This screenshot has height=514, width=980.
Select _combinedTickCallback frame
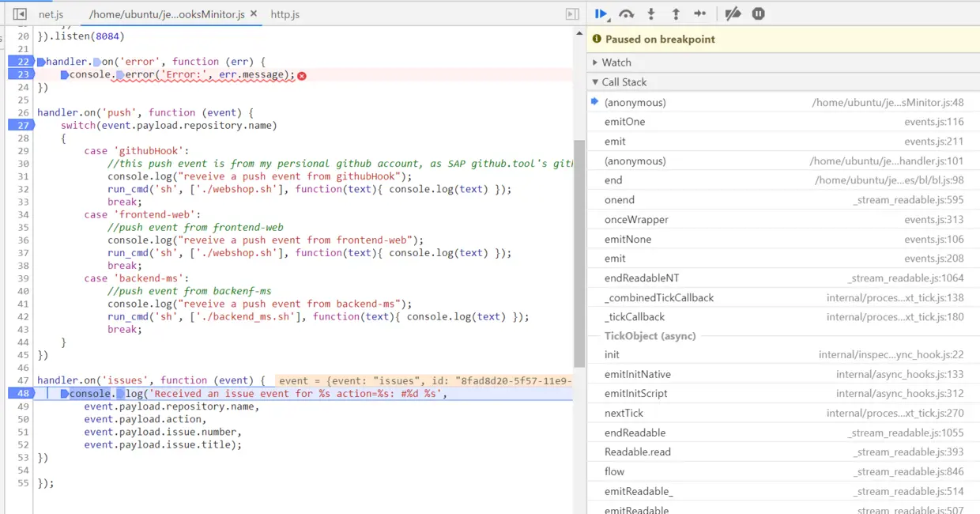(x=783, y=298)
